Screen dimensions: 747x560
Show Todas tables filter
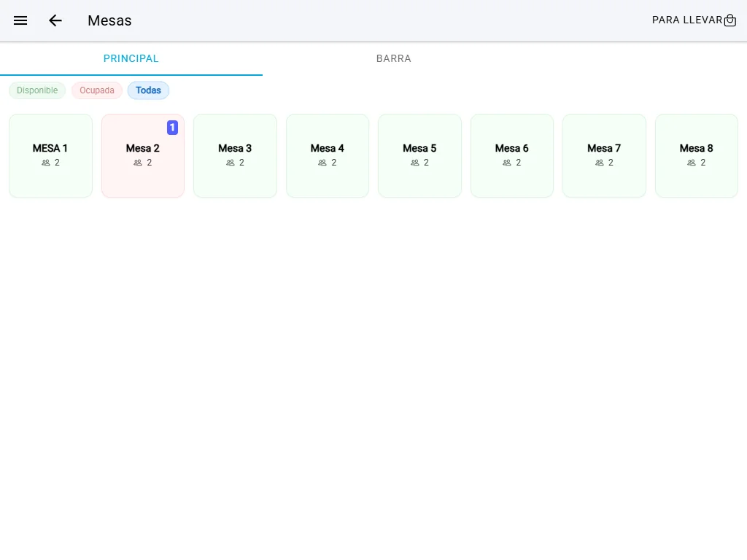coord(148,90)
